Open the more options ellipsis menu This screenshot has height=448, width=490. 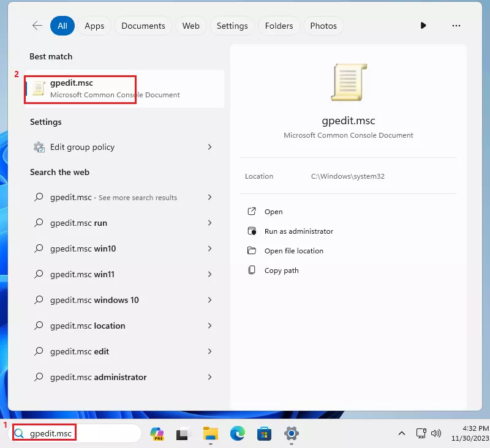pos(456,26)
